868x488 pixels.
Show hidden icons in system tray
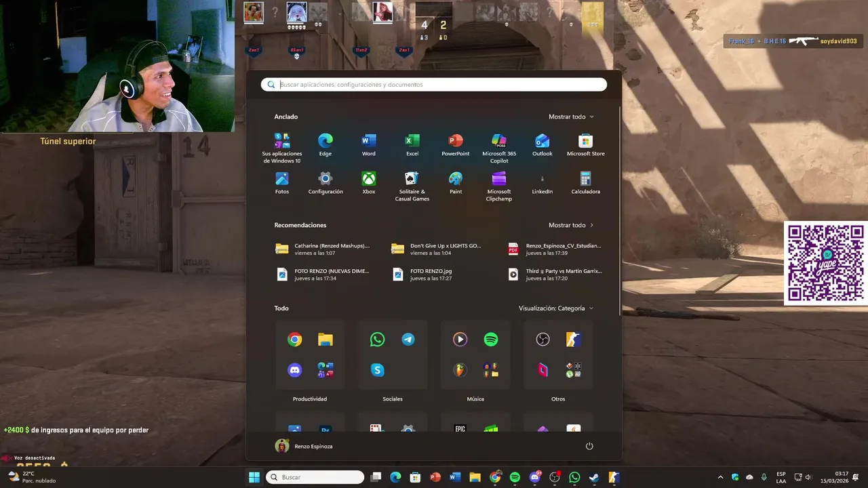[720, 477]
